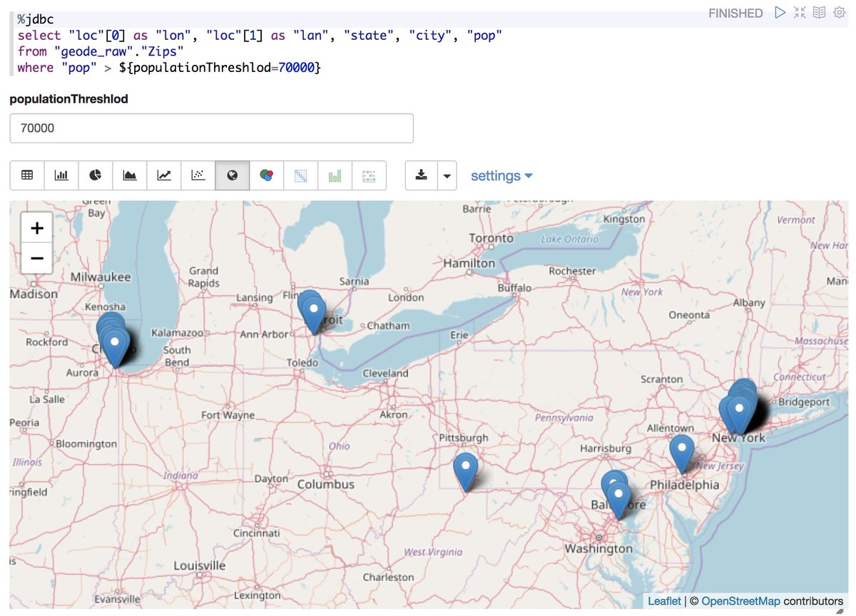The height and width of the screenshot is (616, 856).
Task: Click the FINISHED status label
Action: (735, 13)
